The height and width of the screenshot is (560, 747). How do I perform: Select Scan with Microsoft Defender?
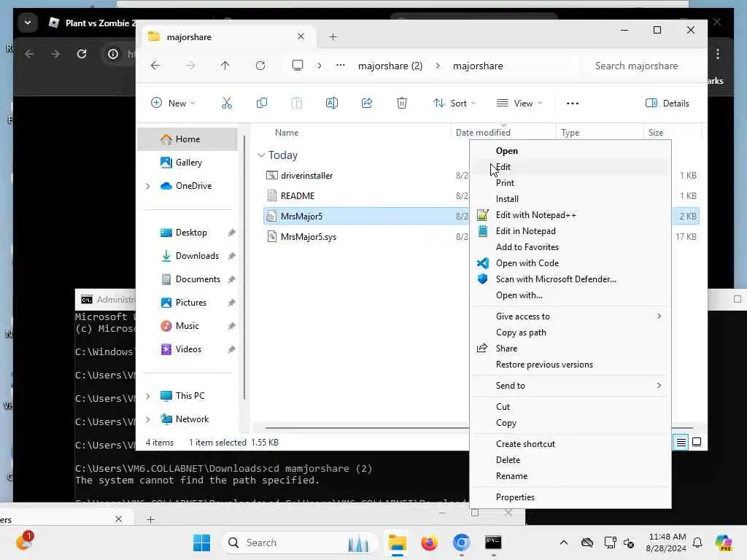coord(570,279)
